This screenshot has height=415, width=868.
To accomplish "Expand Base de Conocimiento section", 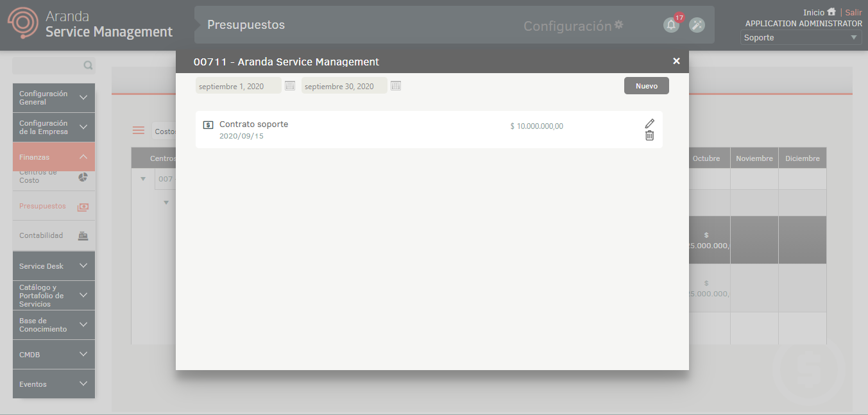I will pyautogui.click(x=54, y=325).
